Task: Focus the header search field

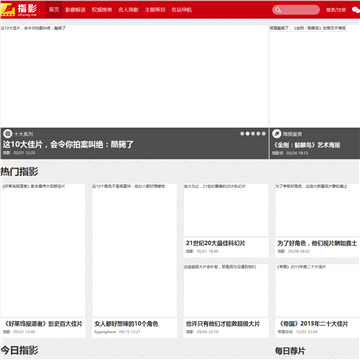Action: click(296, 10)
